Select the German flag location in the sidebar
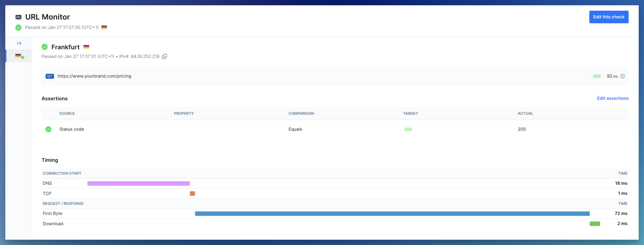The height and width of the screenshot is (245, 644). point(18,56)
